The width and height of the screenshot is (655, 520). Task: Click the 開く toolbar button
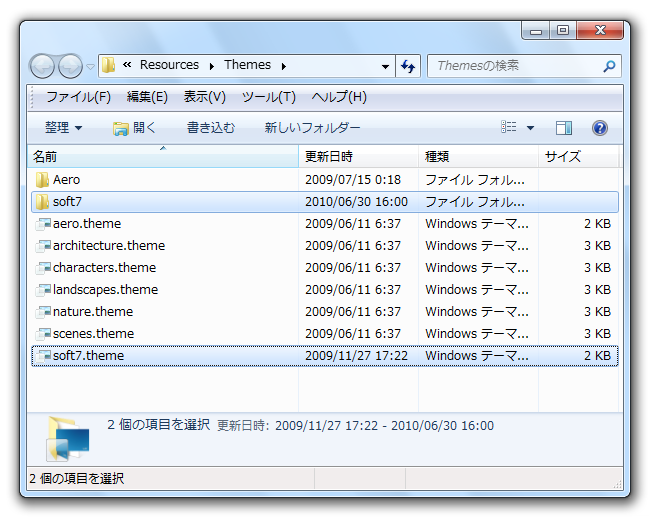pyautogui.click(x=134, y=128)
